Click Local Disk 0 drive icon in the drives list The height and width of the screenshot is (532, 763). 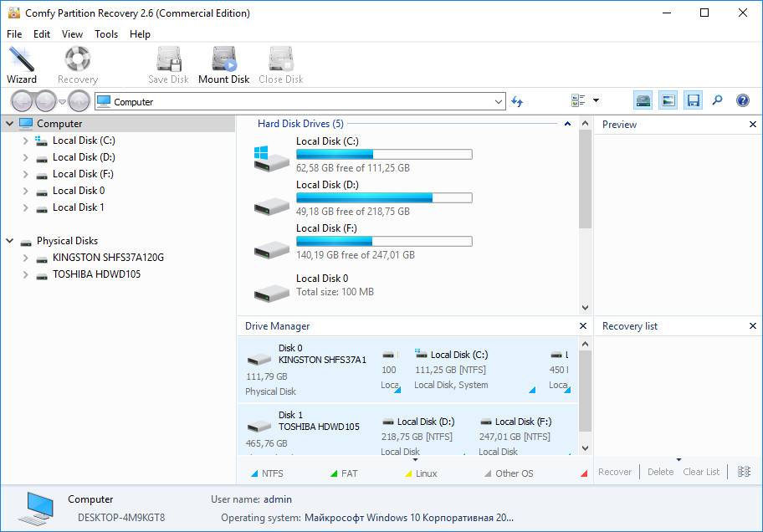tap(271, 293)
